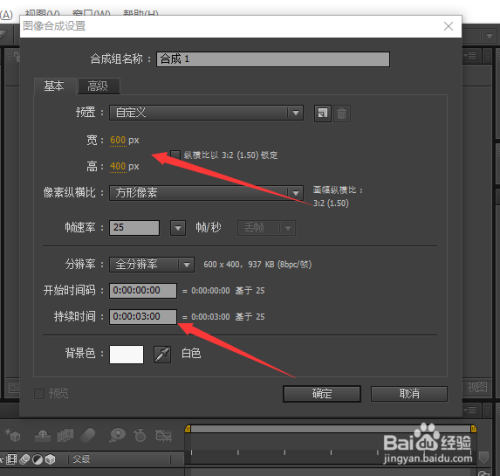Screen dimensions: 500x476
Task: Toggle the 3:2 aspect ratio lock checkbox
Action: click(x=175, y=155)
